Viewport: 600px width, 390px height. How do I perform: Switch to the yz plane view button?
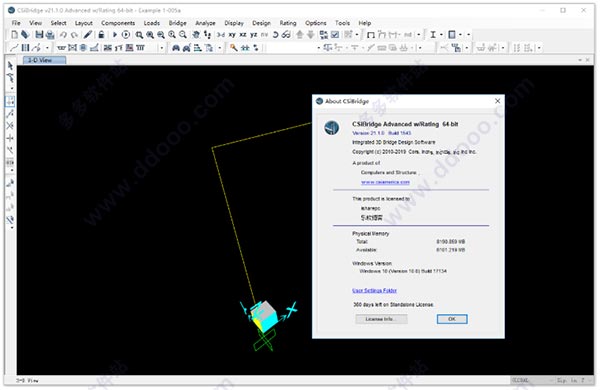coord(253,35)
